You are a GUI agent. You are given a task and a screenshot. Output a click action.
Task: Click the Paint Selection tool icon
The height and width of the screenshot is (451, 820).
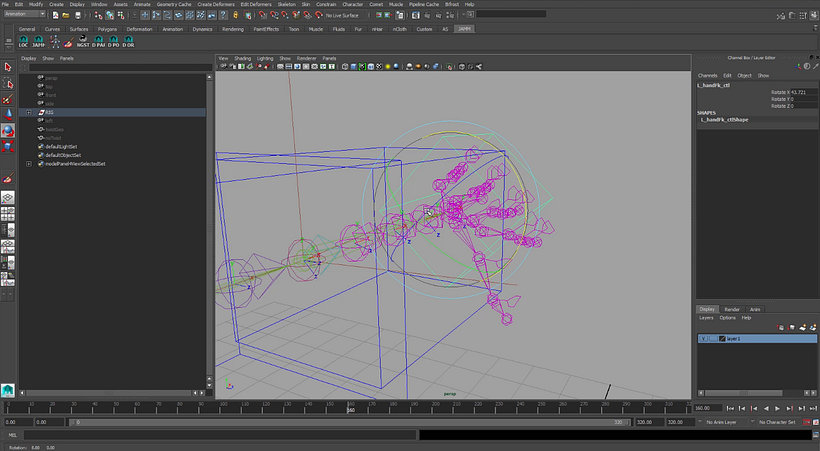(8, 99)
